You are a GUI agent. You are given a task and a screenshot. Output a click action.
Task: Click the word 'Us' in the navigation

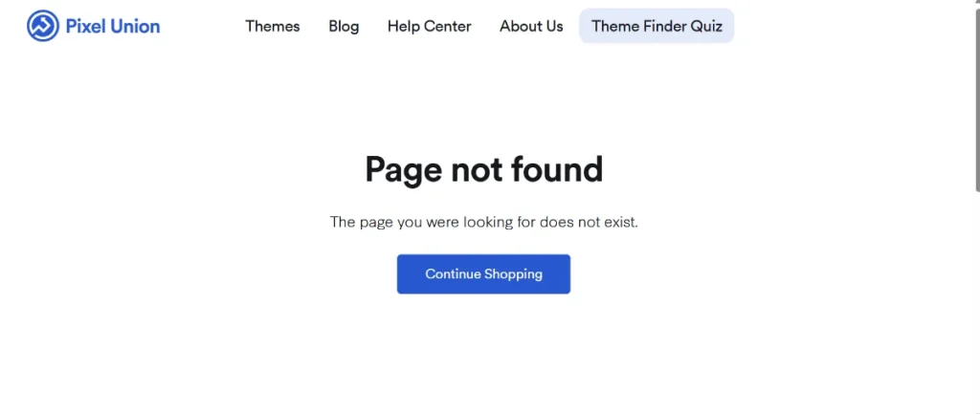point(552,26)
